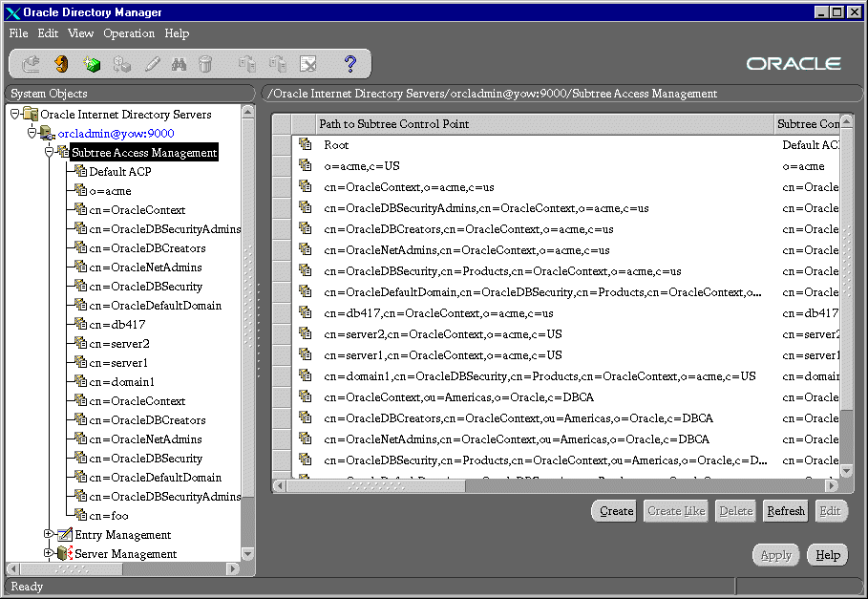Click the Create Like cubes toolbar icon
The width and height of the screenshot is (868, 599).
(x=122, y=64)
